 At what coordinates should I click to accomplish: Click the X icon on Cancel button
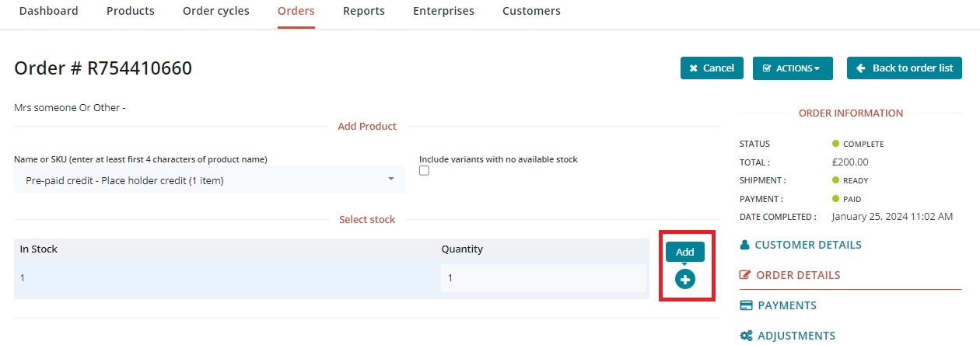(693, 68)
